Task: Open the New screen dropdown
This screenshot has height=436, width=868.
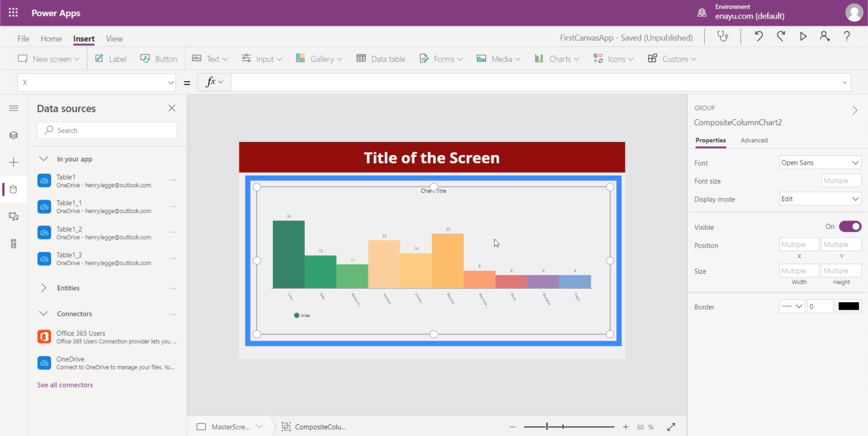Action: pyautogui.click(x=49, y=59)
